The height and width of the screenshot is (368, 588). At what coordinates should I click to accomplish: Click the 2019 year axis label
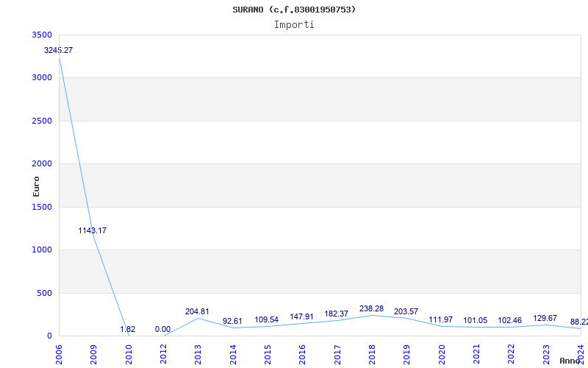(407, 355)
